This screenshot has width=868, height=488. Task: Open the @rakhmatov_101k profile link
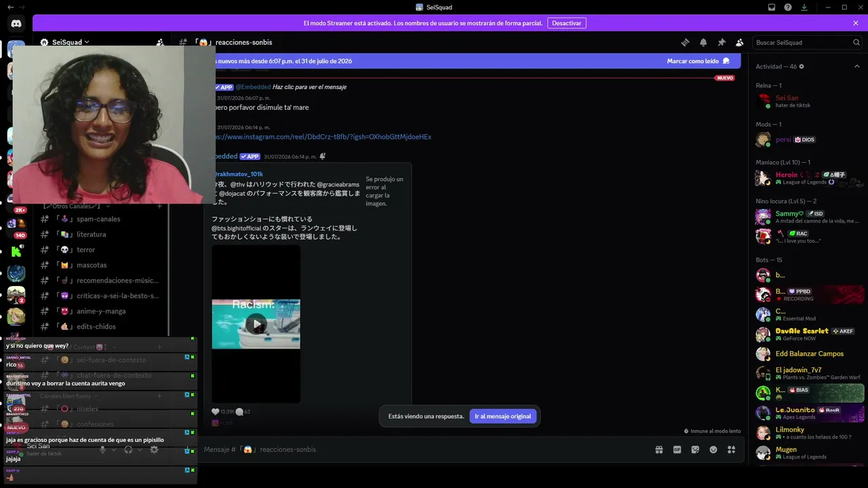tap(237, 174)
